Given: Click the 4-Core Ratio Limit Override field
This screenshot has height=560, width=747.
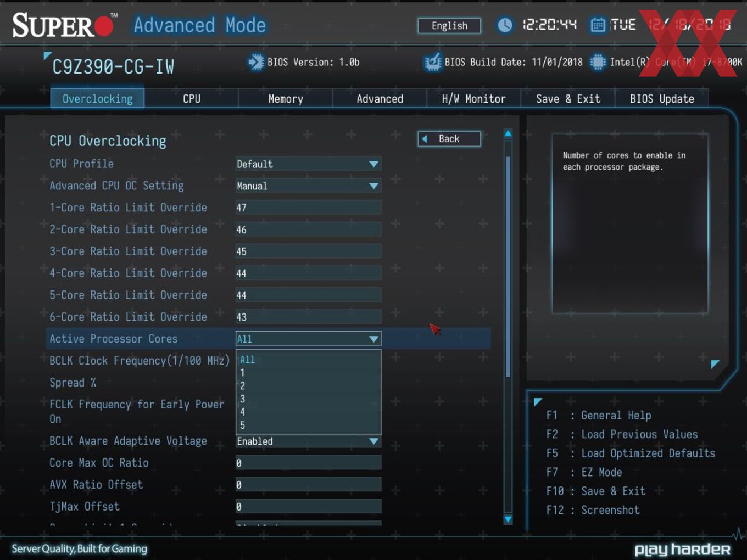Looking at the screenshot, I should click(x=308, y=273).
